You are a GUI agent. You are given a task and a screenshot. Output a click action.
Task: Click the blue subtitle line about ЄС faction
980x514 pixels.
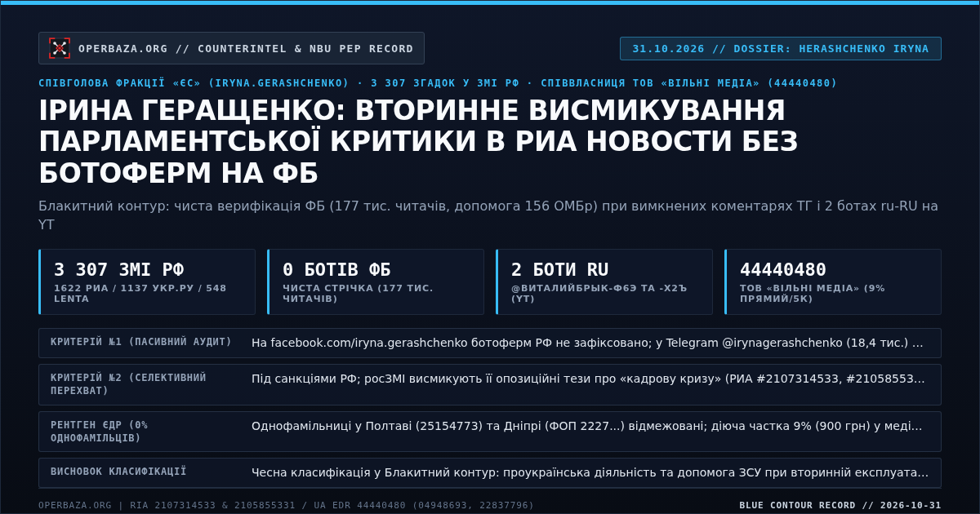[438, 83]
